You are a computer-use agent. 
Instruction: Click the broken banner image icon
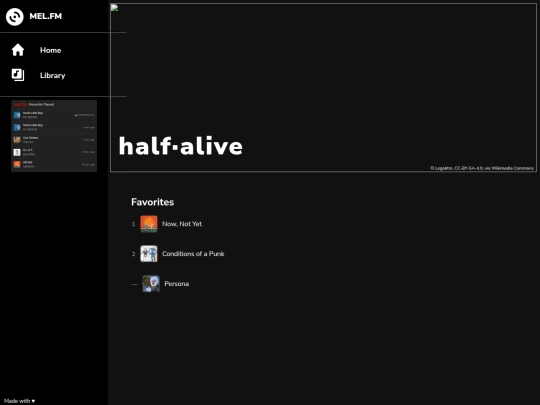pyautogui.click(x=114, y=8)
